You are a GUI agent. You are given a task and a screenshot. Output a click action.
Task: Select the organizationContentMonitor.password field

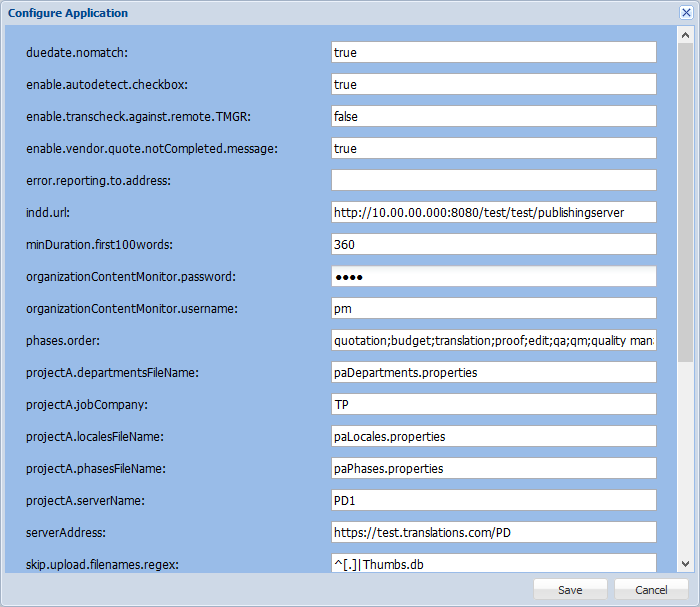click(x=493, y=276)
